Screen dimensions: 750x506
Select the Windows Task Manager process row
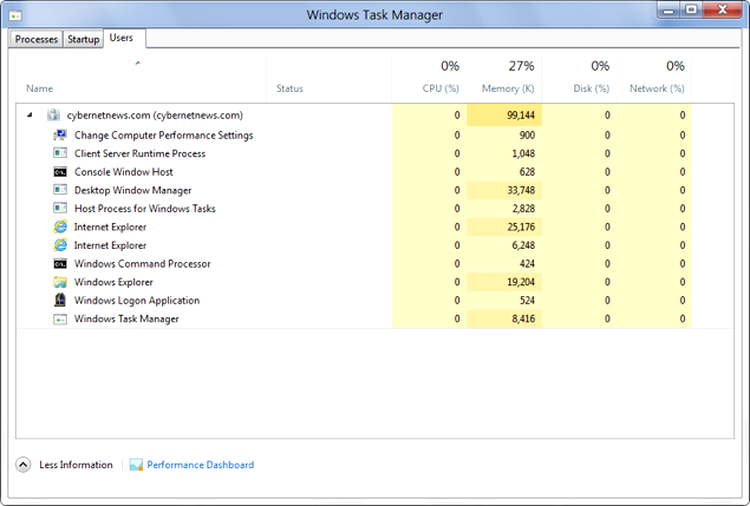pyautogui.click(x=375, y=319)
